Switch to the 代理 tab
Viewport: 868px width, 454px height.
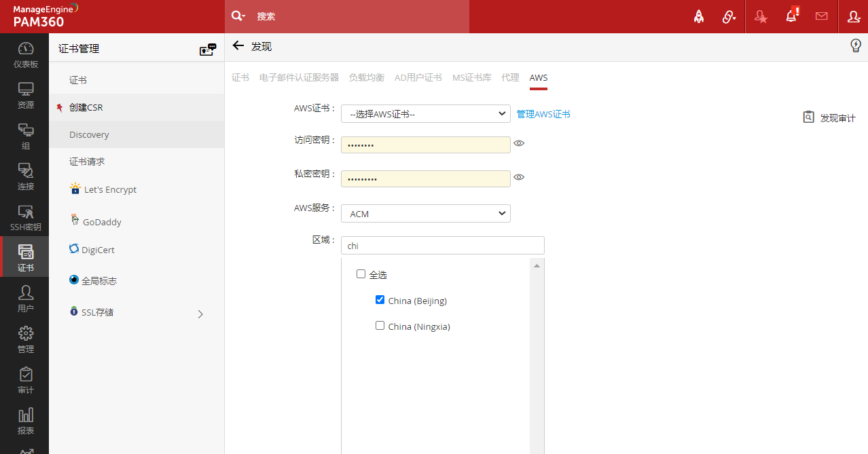pos(510,77)
